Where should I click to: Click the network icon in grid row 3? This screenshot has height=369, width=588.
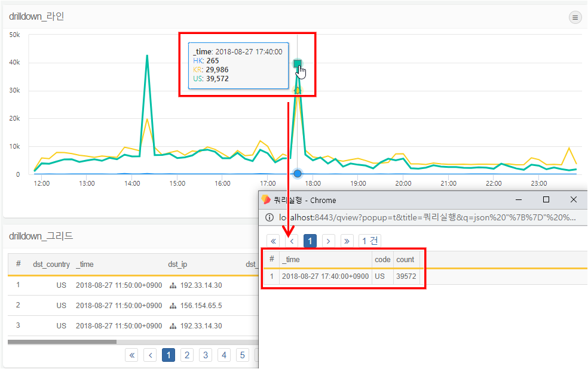click(x=173, y=326)
